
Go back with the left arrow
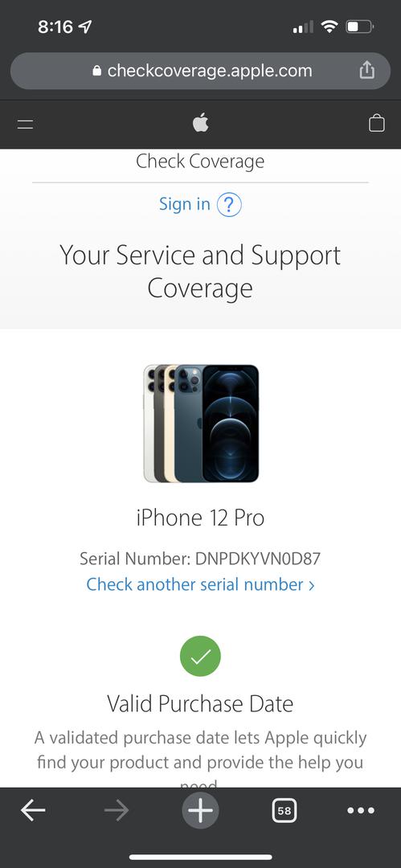tap(33, 810)
